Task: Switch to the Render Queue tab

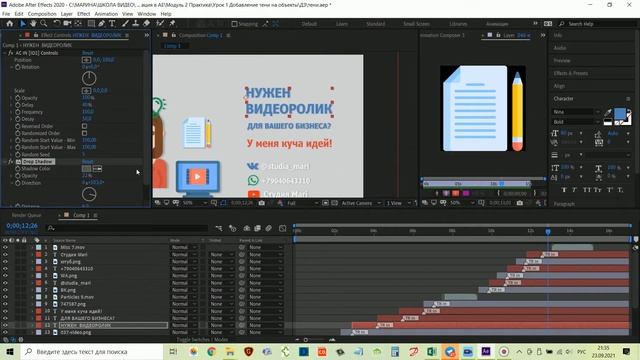Action: coord(26,215)
